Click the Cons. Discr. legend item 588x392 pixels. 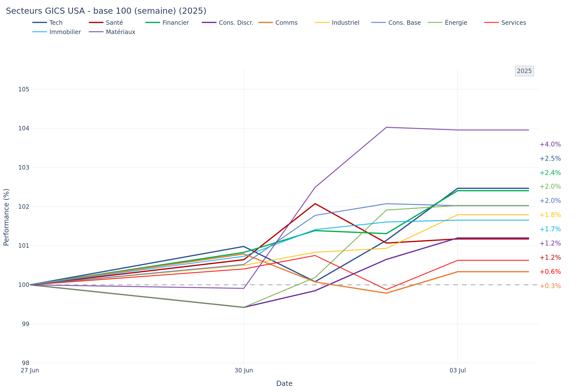coord(236,23)
